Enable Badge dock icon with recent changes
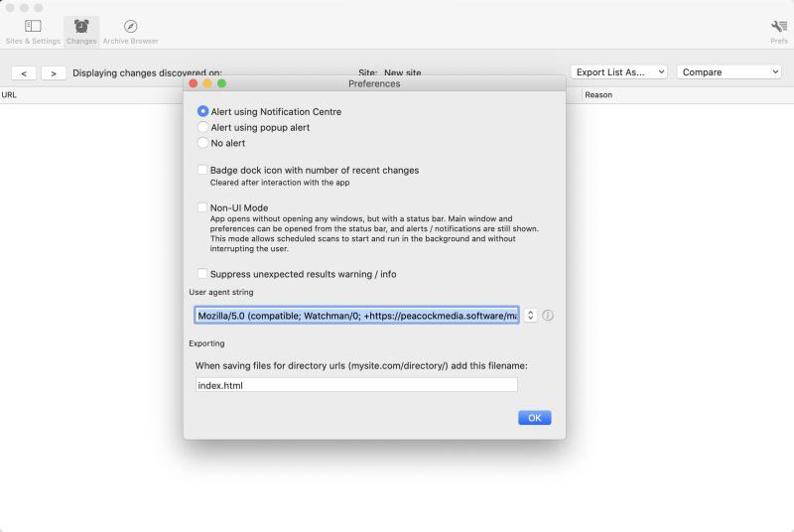The height and width of the screenshot is (532, 794). (x=202, y=170)
